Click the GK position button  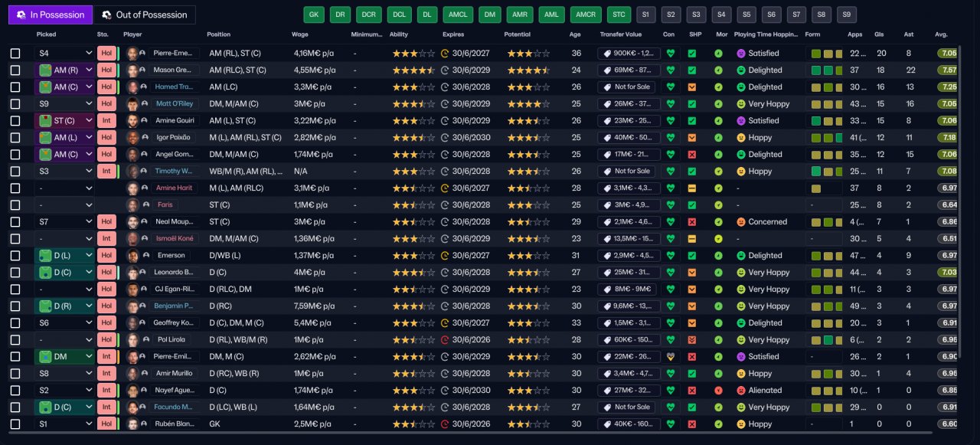[x=313, y=15]
